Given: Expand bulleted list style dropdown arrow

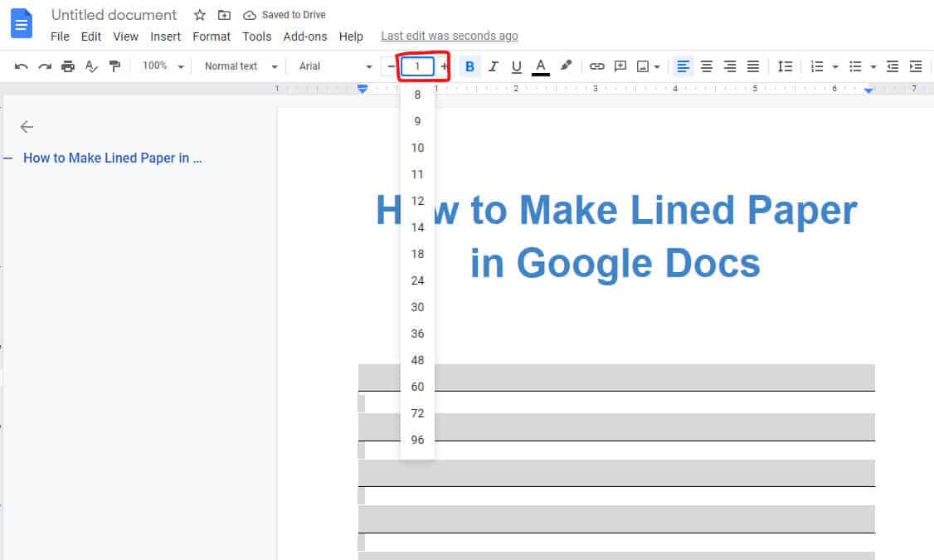Looking at the screenshot, I should point(873,66).
